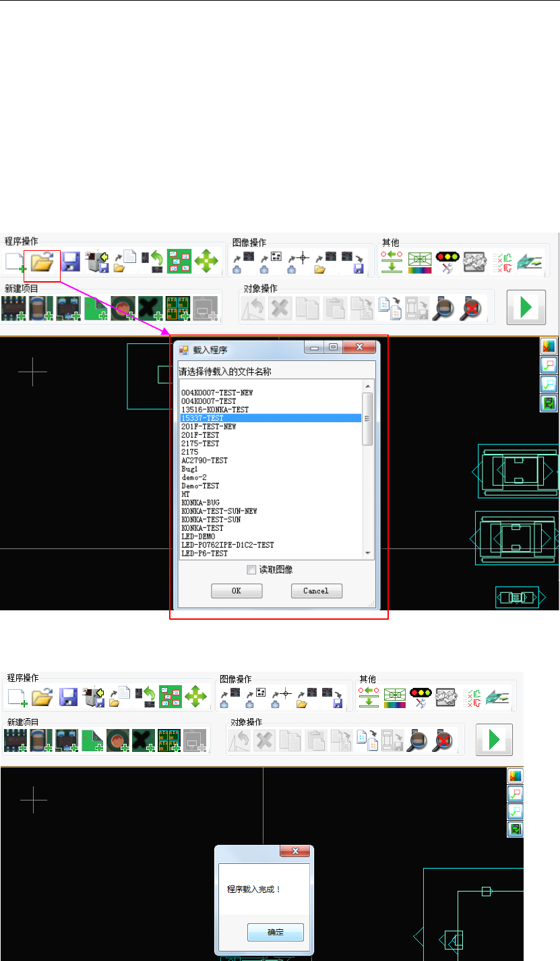Click green board icon in 其他, 程序载入完成 screenshot
Viewport: 560px width, 961px height.
point(497,697)
